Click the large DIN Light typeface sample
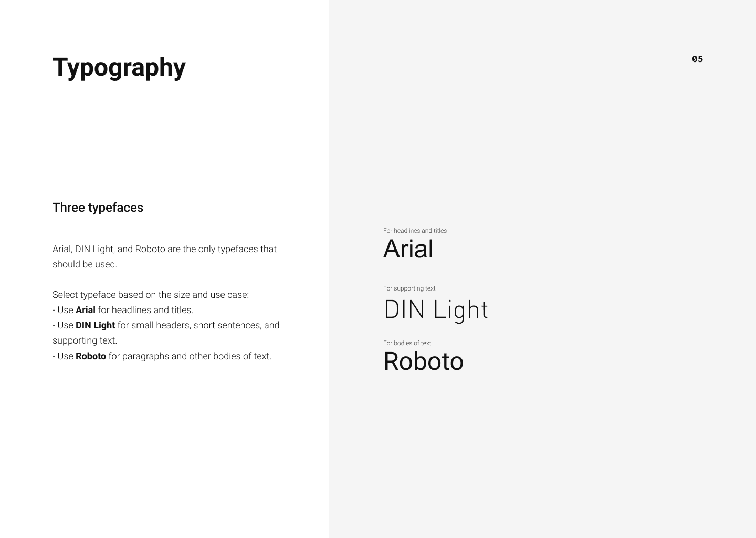Screen dimensions: 756x538 [436, 309]
